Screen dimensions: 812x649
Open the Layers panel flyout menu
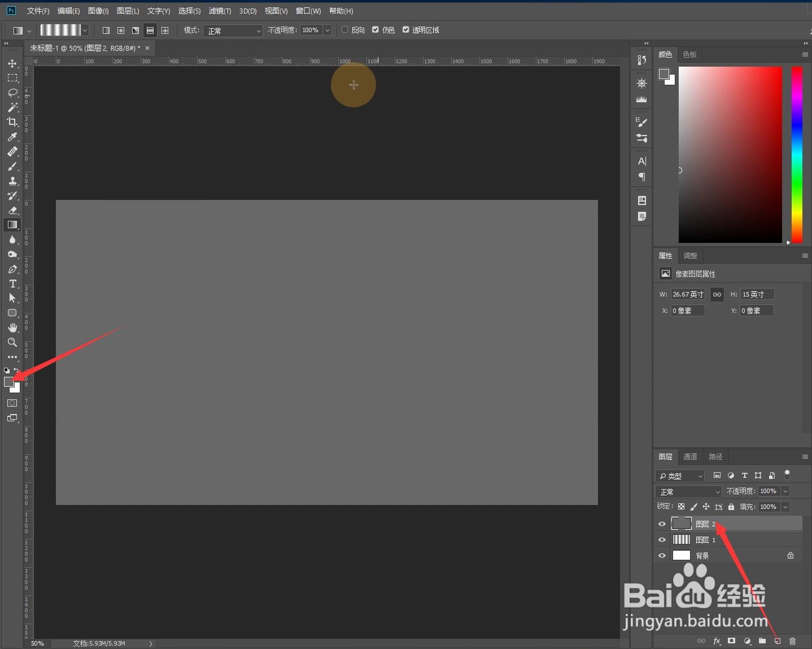click(x=805, y=456)
